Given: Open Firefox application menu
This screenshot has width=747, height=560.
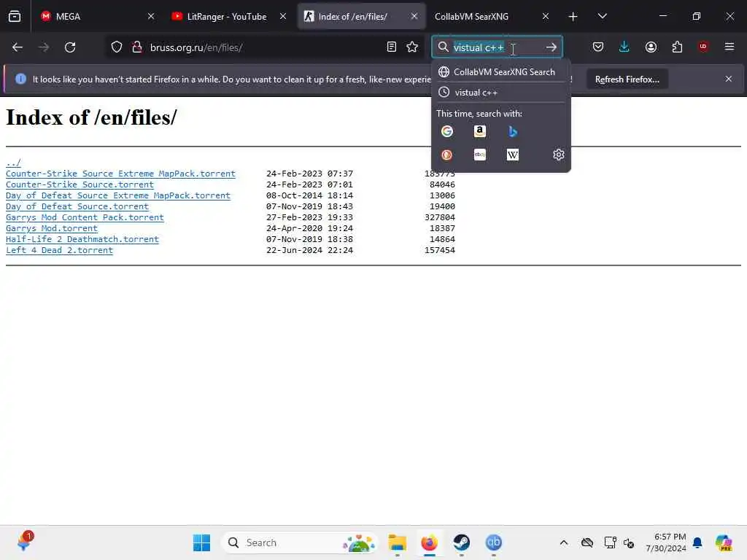Looking at the screenshot, I should point(729,47).
